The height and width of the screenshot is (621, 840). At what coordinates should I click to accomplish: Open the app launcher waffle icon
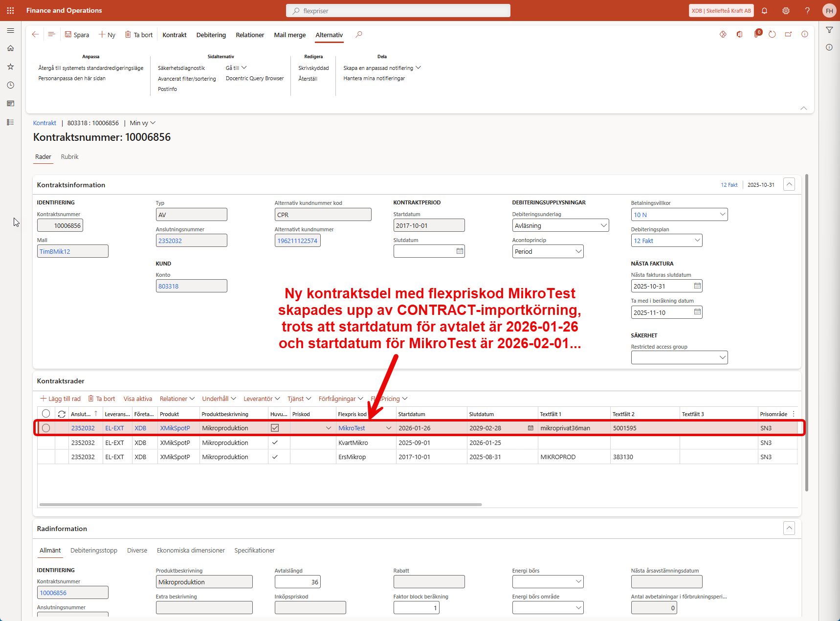point(10,10)
